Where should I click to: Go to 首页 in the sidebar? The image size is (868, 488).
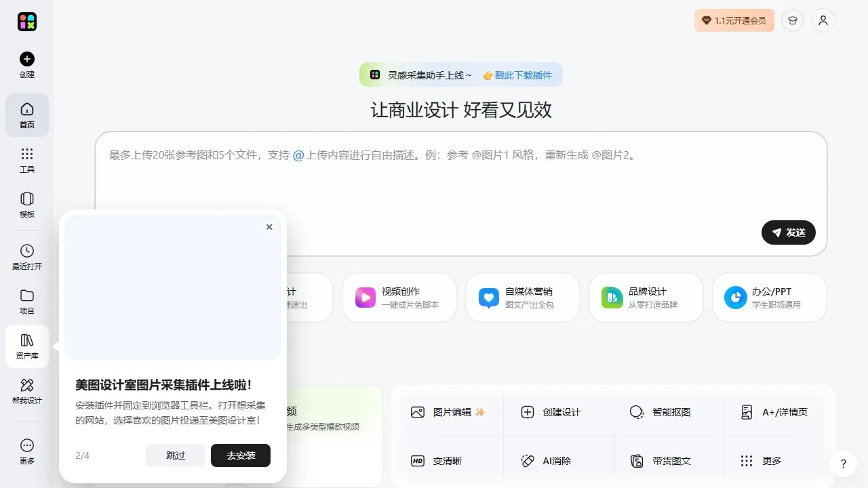coord(27,115)
